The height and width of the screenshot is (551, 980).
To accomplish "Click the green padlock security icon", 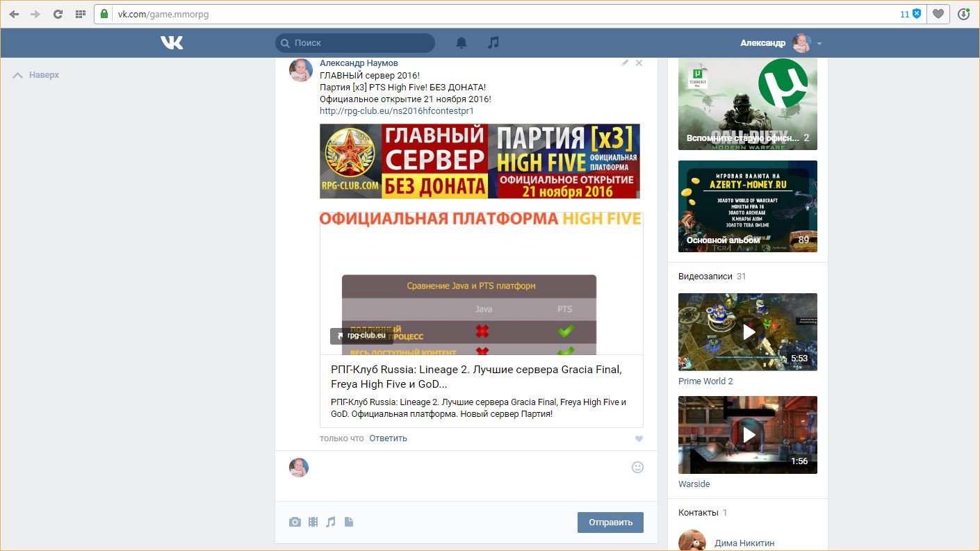I will 105,14.
